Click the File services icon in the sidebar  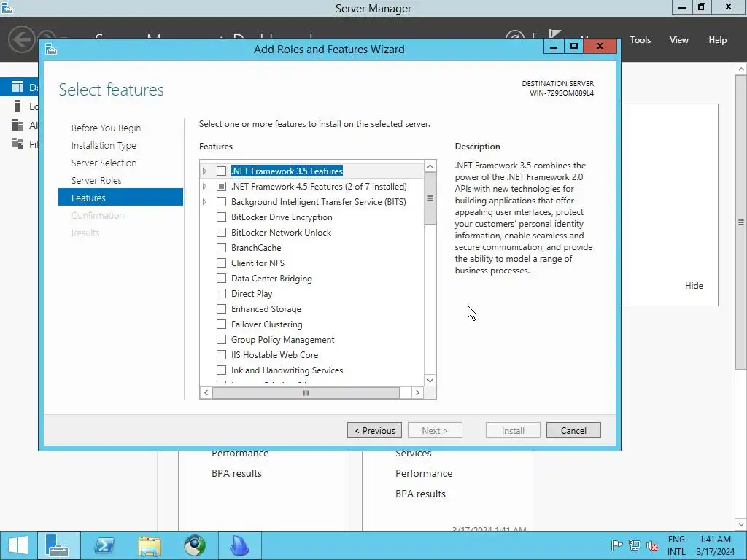pyautogui.click(x=18, y=144)
